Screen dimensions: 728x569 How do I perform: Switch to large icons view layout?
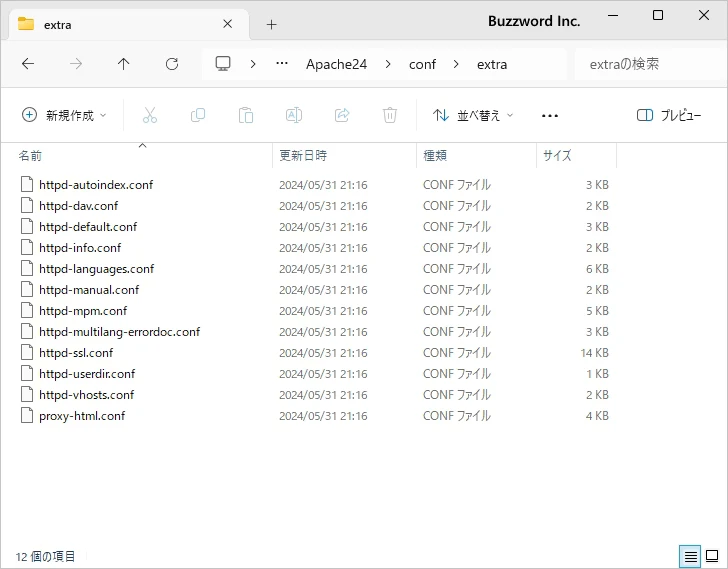pos(712,556)
